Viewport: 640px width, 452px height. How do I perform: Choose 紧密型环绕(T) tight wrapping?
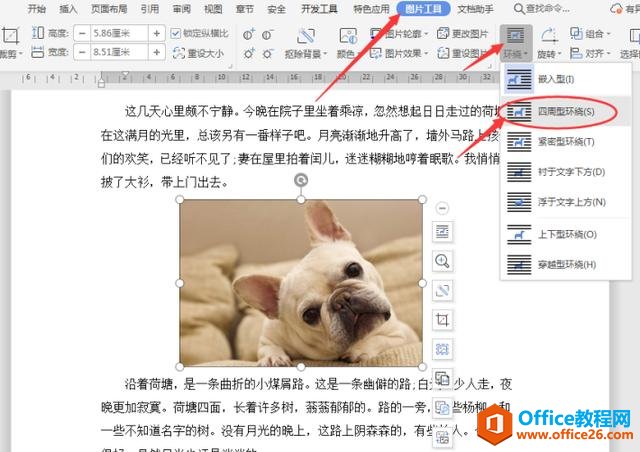[566, 142]
